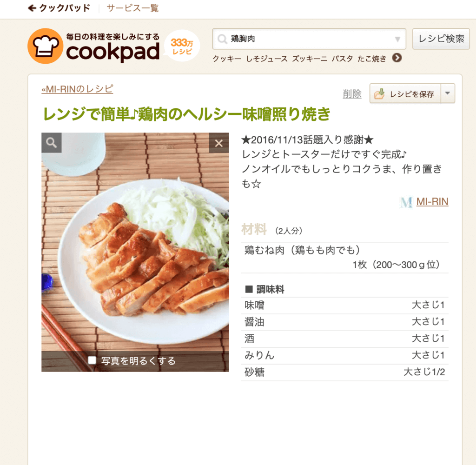Image resolution: width=476 pixels, height=465 pixels.
Task: Enable 写真を明るくする checkbox
Action: click(x=92, y=360)
